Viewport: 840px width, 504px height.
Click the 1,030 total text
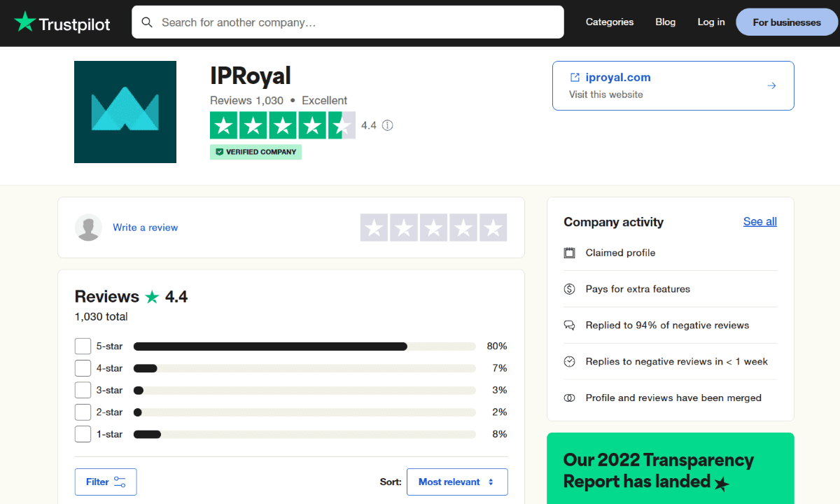pos(101,316)
